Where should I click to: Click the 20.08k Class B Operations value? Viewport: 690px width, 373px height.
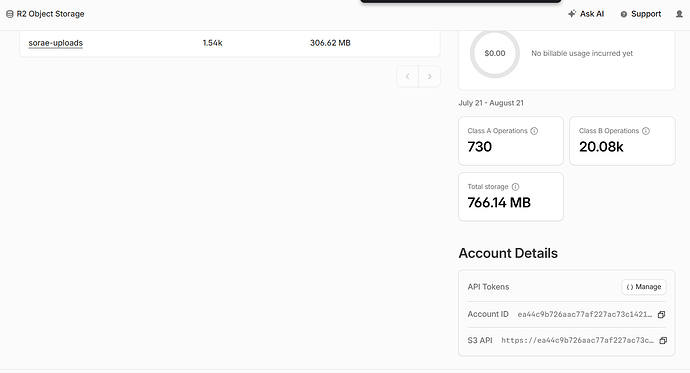tap(601, 147)
